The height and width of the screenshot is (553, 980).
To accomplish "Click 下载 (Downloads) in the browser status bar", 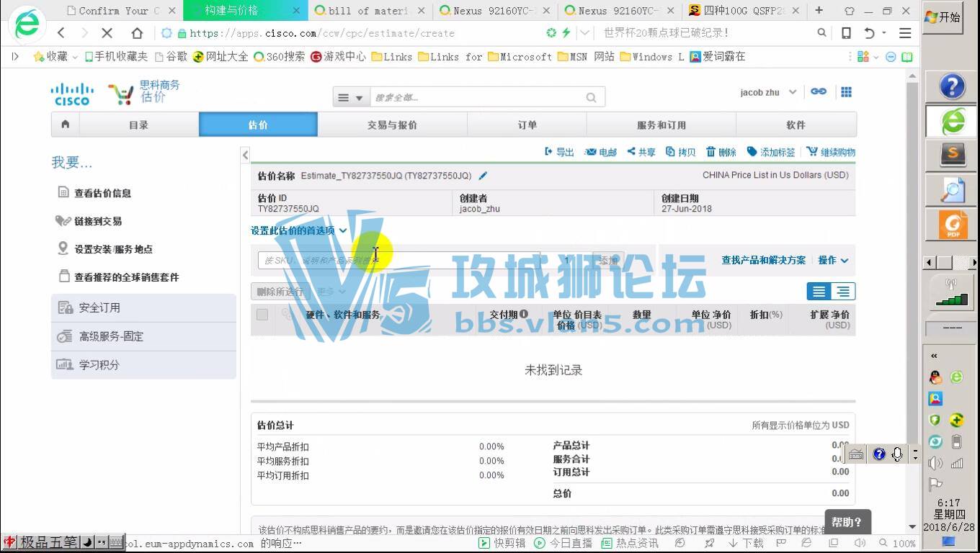I will [x=746, y=544].
